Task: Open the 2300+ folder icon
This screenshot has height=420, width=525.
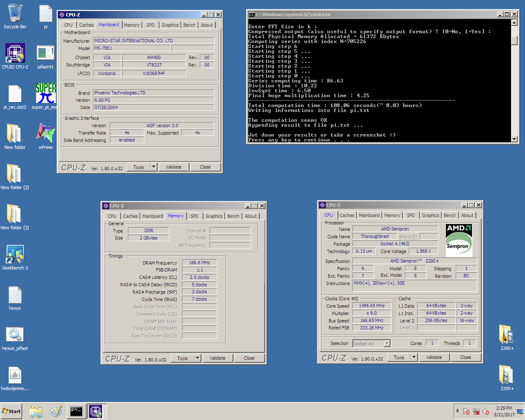Action: pos(507,337)
